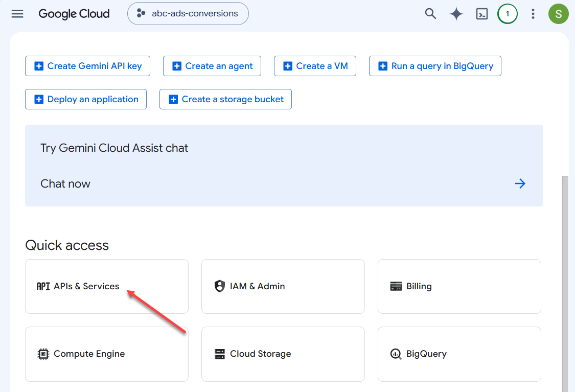Click the plus icon on Create a VM

click(x=288, y=66)
